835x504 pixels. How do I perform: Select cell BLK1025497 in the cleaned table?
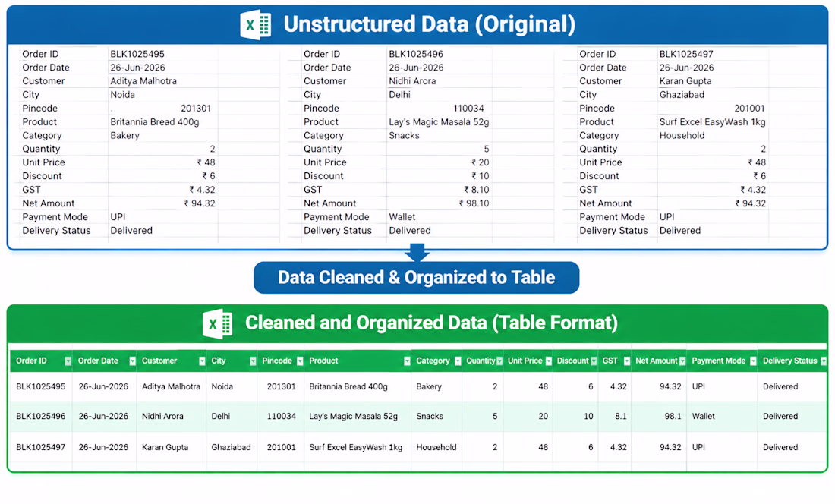click(x=40, y=448)
